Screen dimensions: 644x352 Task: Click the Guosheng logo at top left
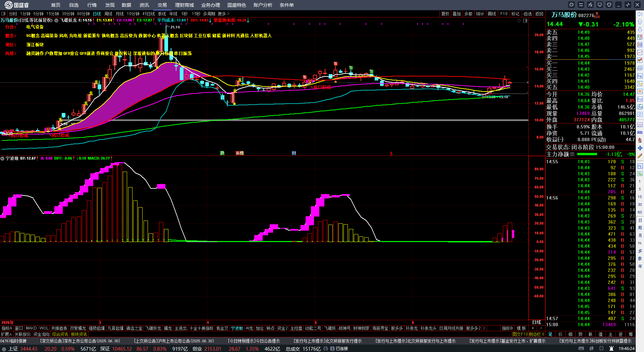[x=16, y=5]
